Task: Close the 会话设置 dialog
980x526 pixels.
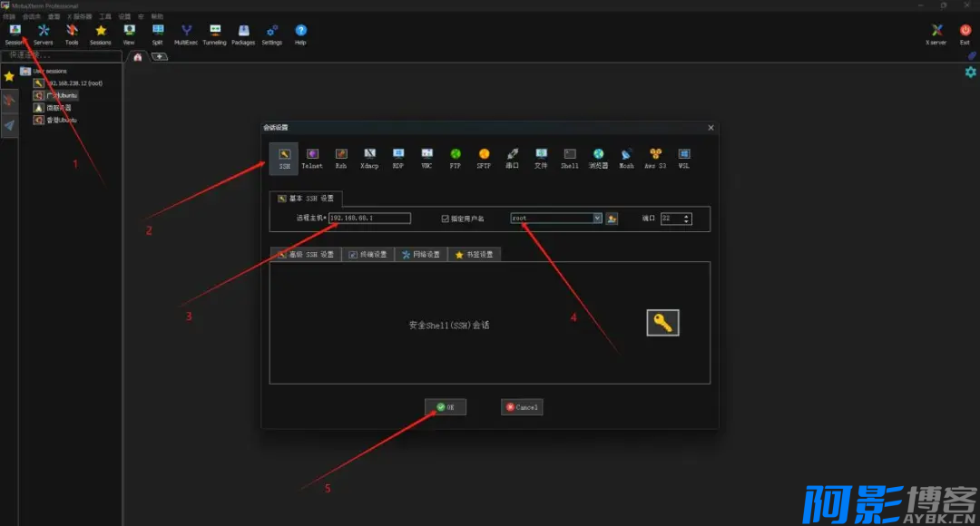Action: click(710, 128)
